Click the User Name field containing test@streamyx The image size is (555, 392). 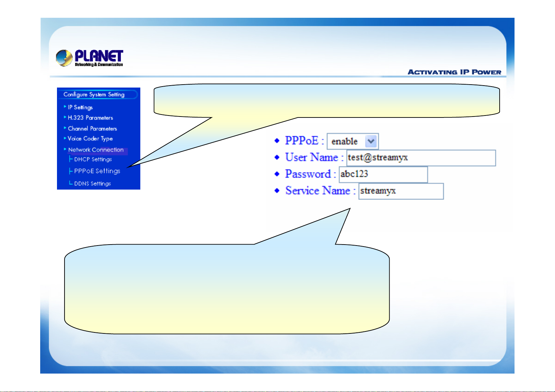pyautogui.click(x=421, y=158)
